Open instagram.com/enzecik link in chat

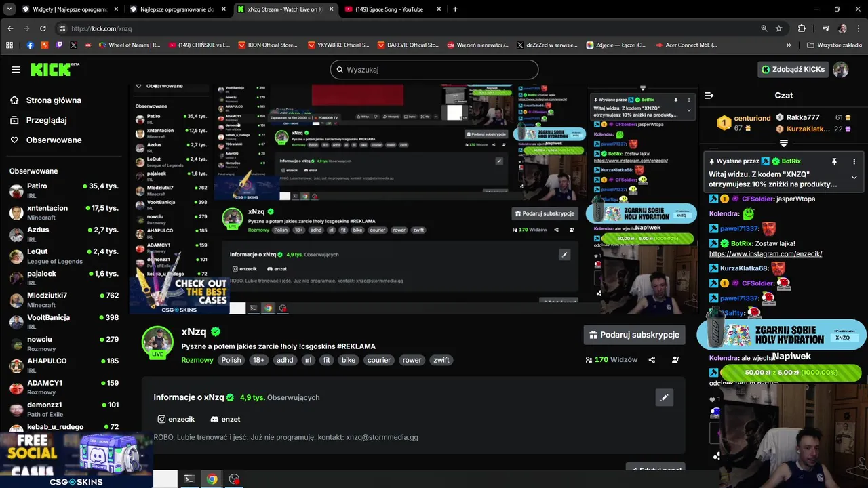coord(766,254)
